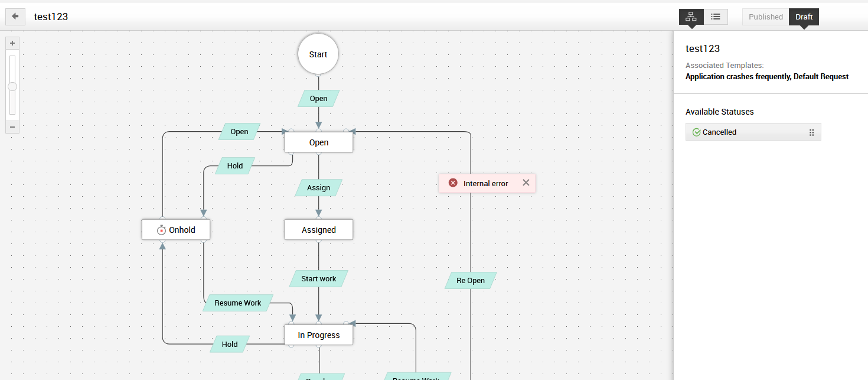This screenshot has width=868, height=380.
Task: Click the red error icon in alert
Action: pos(453,183)
